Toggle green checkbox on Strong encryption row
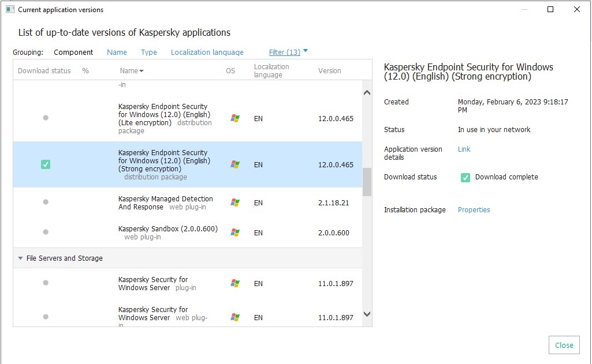Screen dimensions: 592x364 point(46,164)
